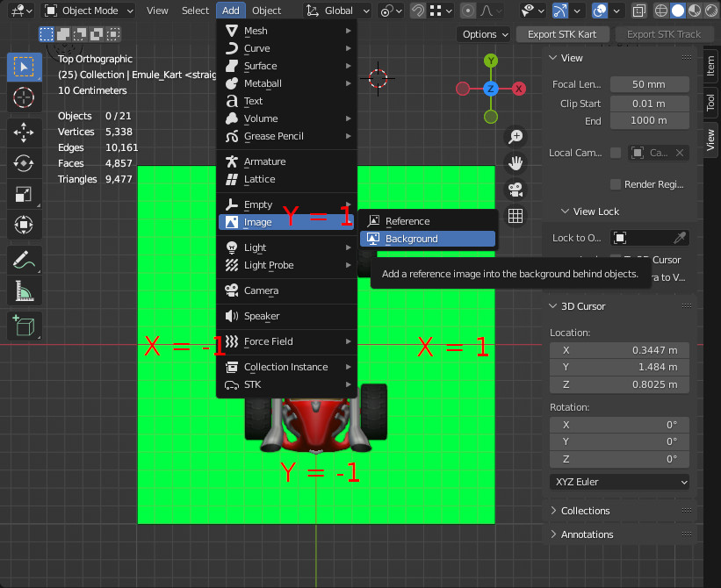Edit 3D Cursor Location Y value

click(x=619, y=367)
